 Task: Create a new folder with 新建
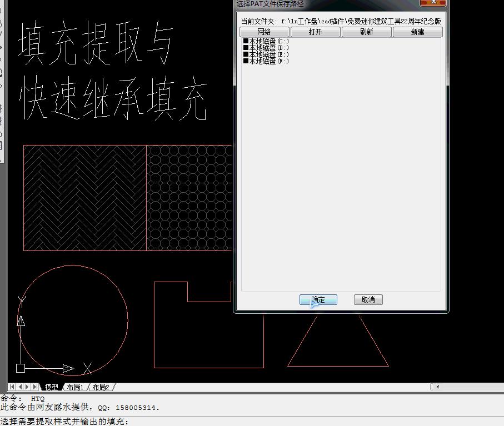pyautogui.click(x=417, y=31)
